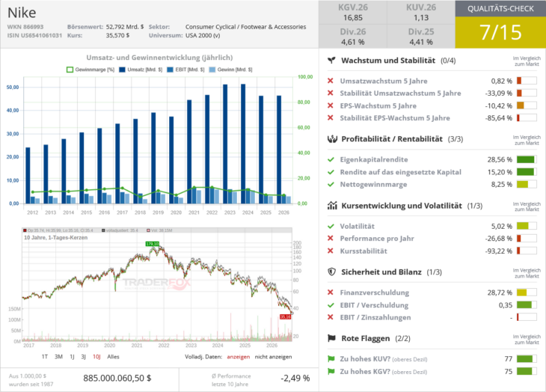
Task: Click the shield icon beside Sicherheit und Bilanz
Action: (332, 272)
